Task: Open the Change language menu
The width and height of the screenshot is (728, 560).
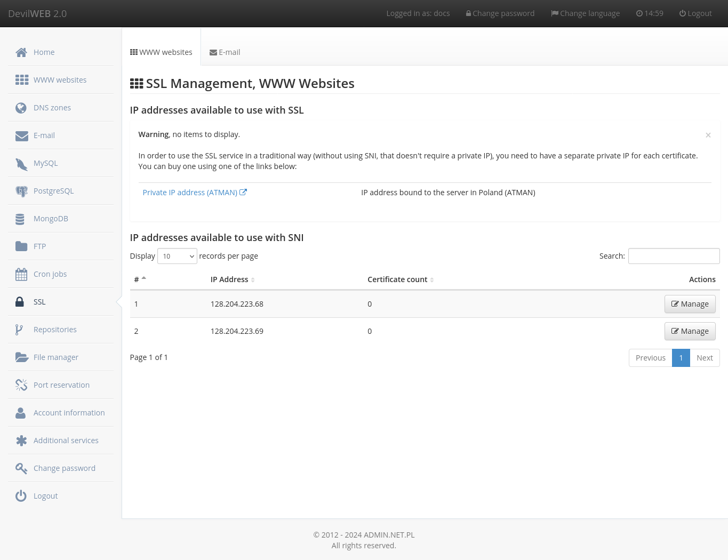Action: (585, 13)
